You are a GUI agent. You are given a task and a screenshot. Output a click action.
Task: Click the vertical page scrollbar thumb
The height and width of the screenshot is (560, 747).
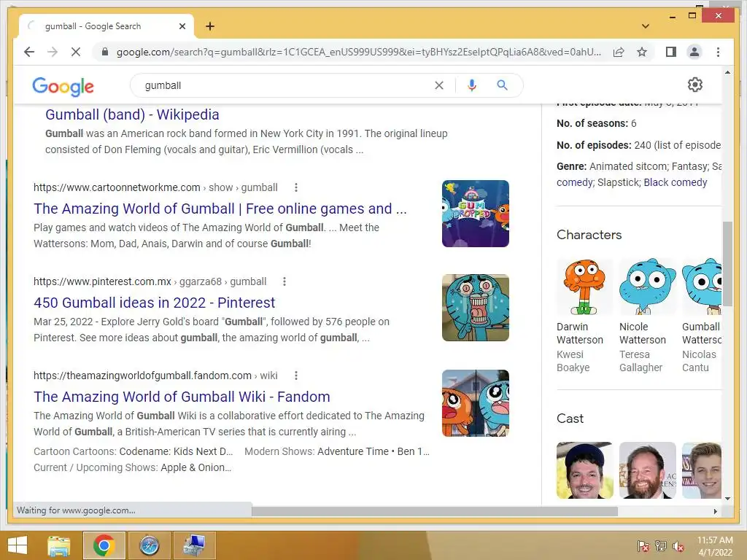(x=727, y=263)
